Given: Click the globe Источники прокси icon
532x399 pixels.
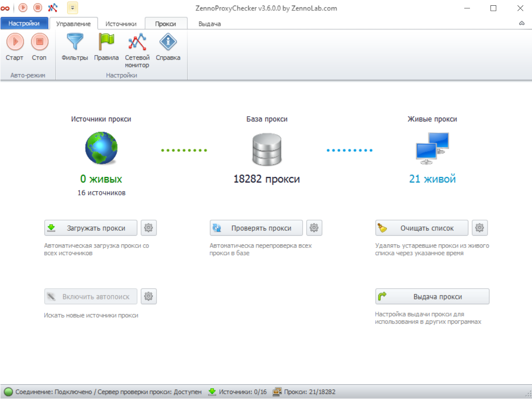Looking at the screenshot, I should [x=101, y=148].
